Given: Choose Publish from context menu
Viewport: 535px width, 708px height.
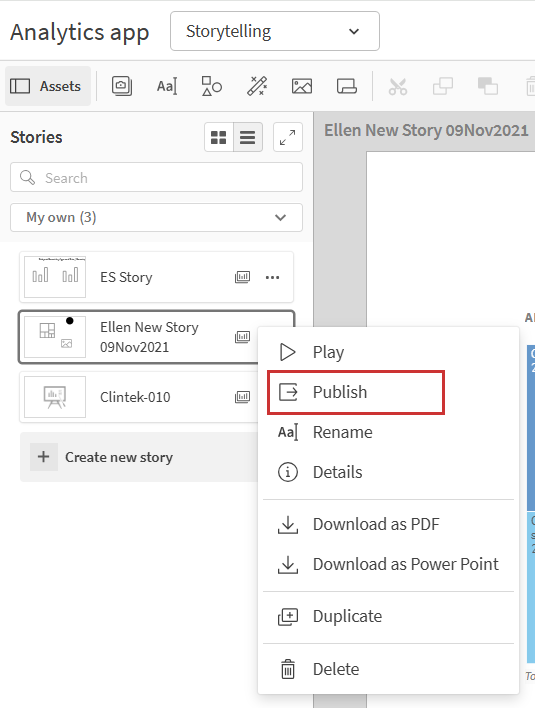Looking at the screenshot, I should [356, 392].
